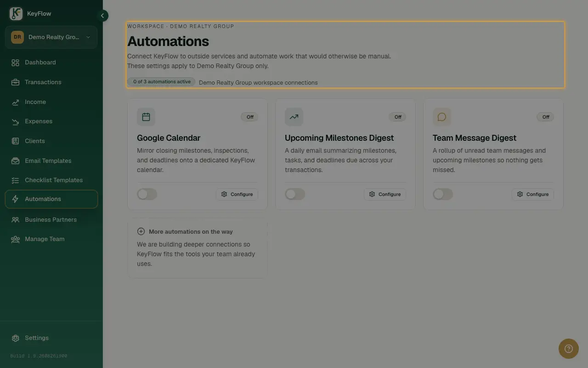Open the Demo Realty Group workspace dropdown
Viewport: 588px width, 368px height.
coord(51,37)
